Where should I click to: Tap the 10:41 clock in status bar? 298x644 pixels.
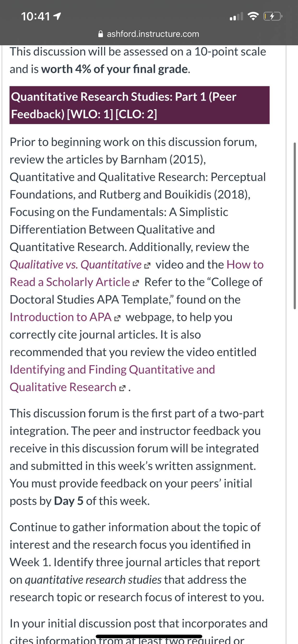pyautogui.click(x=36, y=17)
